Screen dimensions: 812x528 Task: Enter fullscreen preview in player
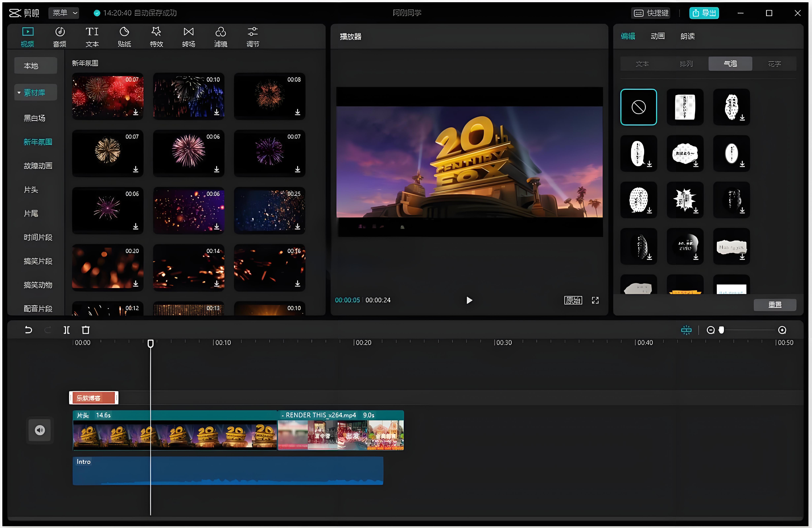tap(595, 300)
